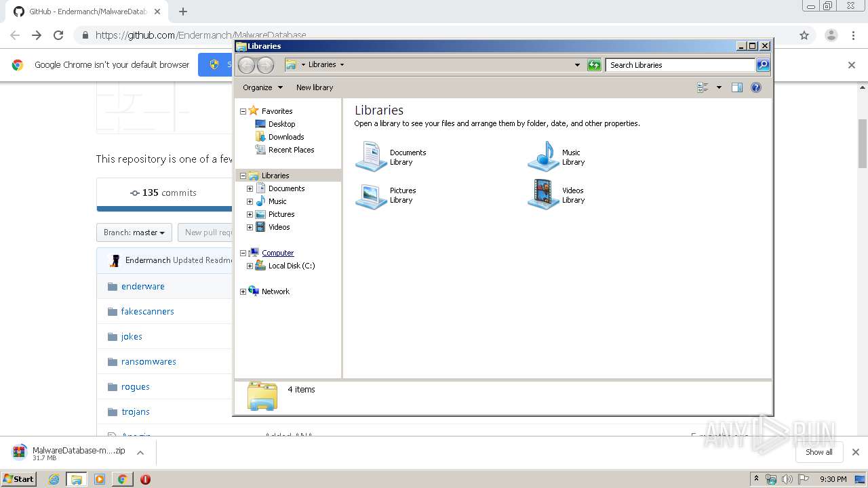Open the jokes folder on GitHub
The width and height of the screenshot is (868, 488).
[132, 336]
